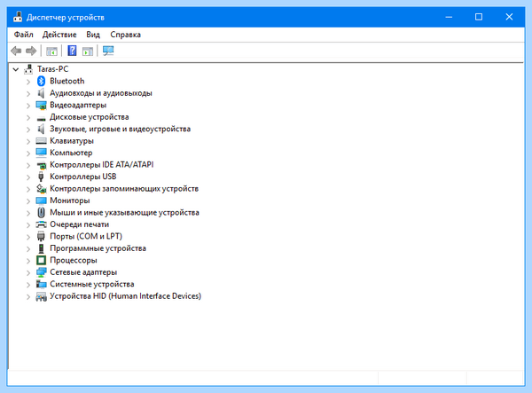
Task: Click the Компьютер monitor icon
Action: tap(41, 153)
